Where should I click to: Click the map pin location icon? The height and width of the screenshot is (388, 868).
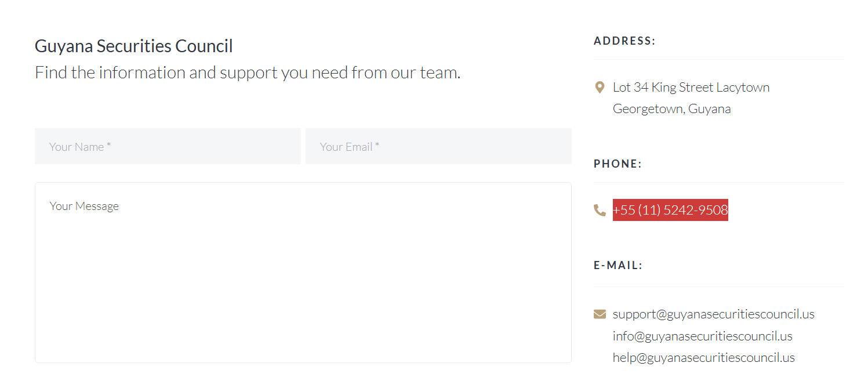tap(600, 88)
